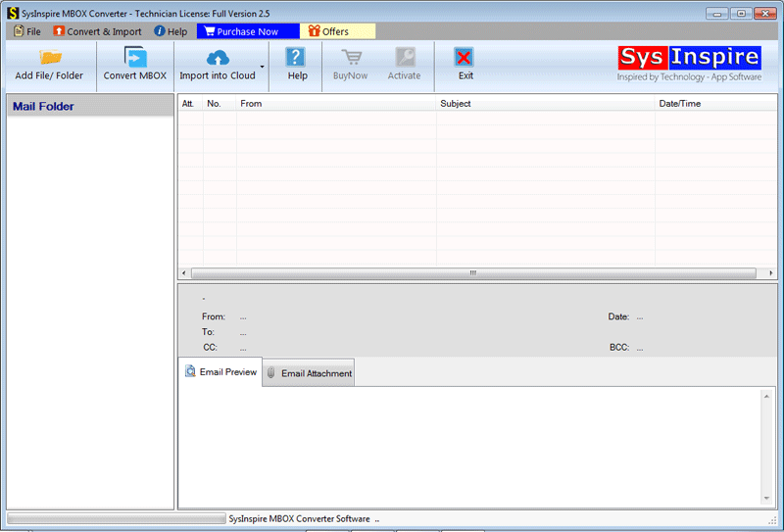This screenshot has height=532, width=784.
Task: Open the Help toolbar question mark icon
Action: point(295,57)
